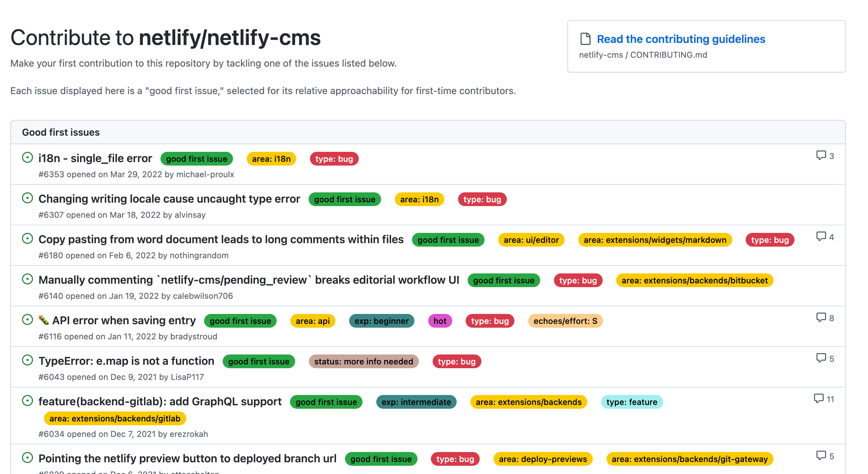Select 'good first issue' label on i18n single_file error
This screenshot has height=474, width=868.
(x=197, y=159)
